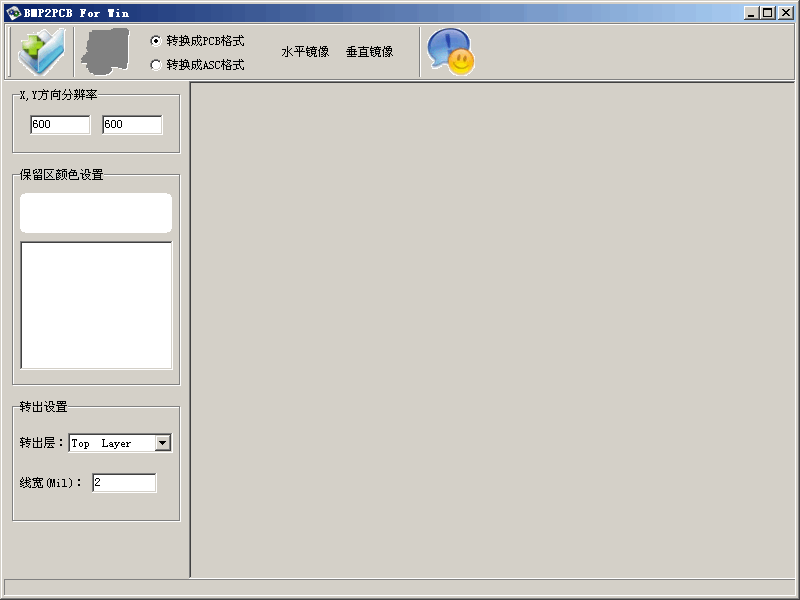800x600 pixels.
Task: Click the grayed image conversion icon
Action: (104, 48)
